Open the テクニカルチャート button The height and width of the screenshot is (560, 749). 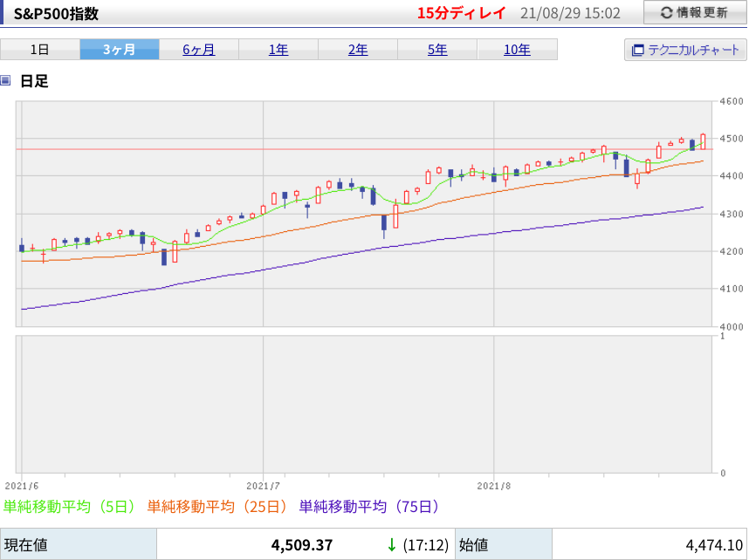pyautogui.click(x=685, y=50)
